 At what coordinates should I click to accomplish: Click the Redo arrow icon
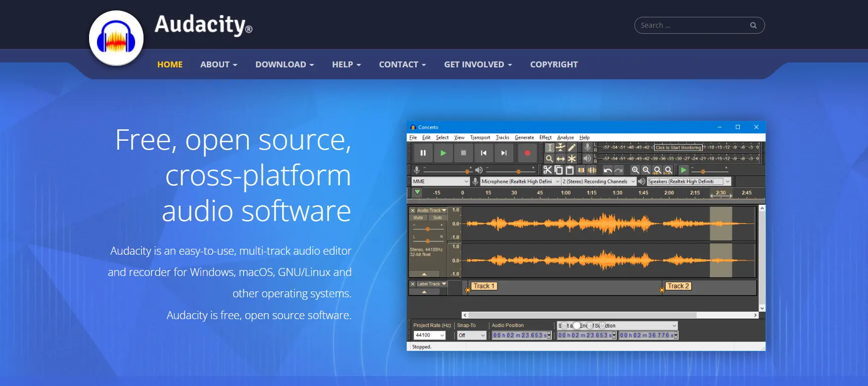619,170
